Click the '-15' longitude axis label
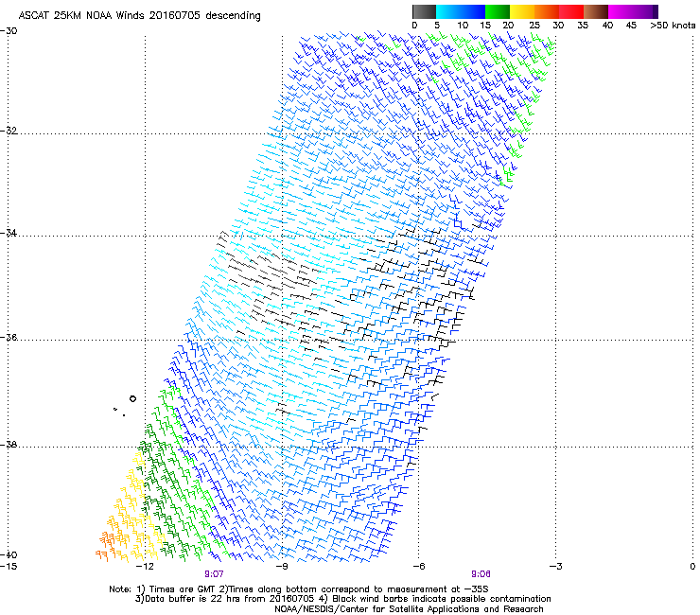Image resolution: width=700 pixels, height=615 pixels. tap(9, 567)
